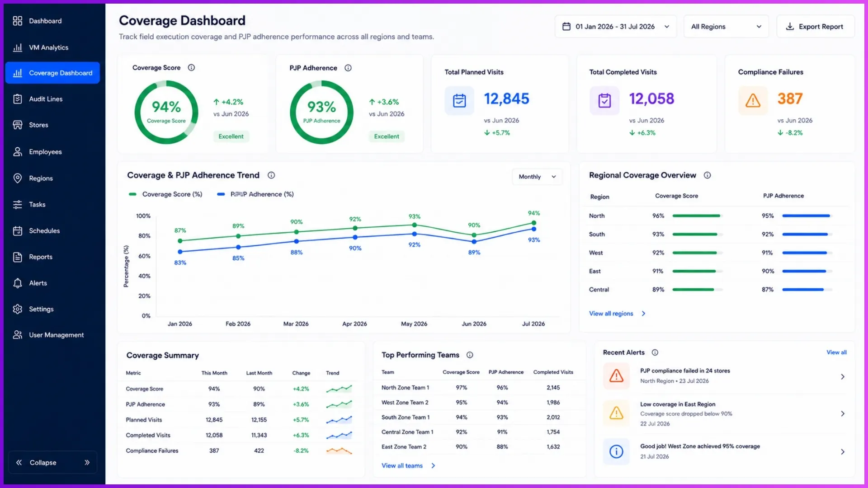This screenshot has width=868, height=488.
Task: Click blue info icon of West Zone alert
Action: 616,451
